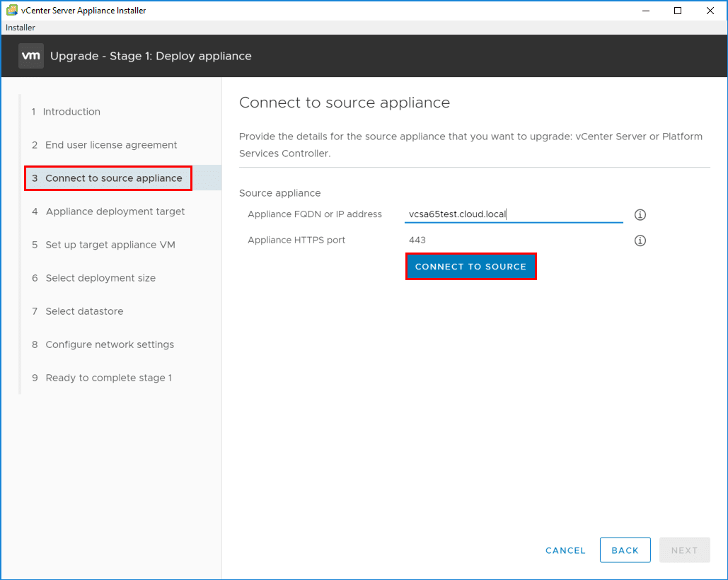Screen dimensions: 728x580
Task: Select step 2 End user license agreement
Action: click(x=111, y=145)
